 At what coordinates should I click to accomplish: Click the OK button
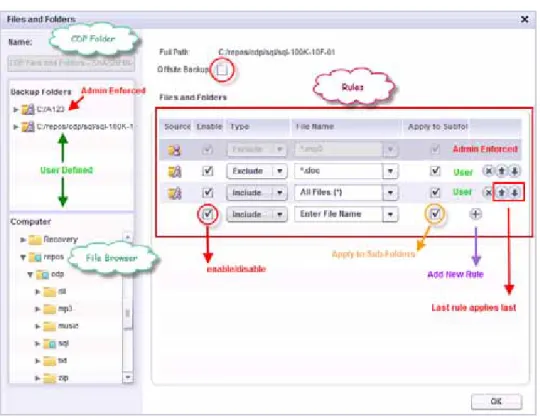point(496,401)
